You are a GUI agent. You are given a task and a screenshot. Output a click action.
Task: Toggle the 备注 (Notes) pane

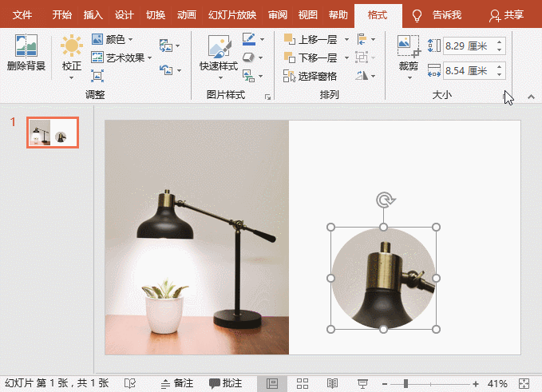click(x=176, y=383)
